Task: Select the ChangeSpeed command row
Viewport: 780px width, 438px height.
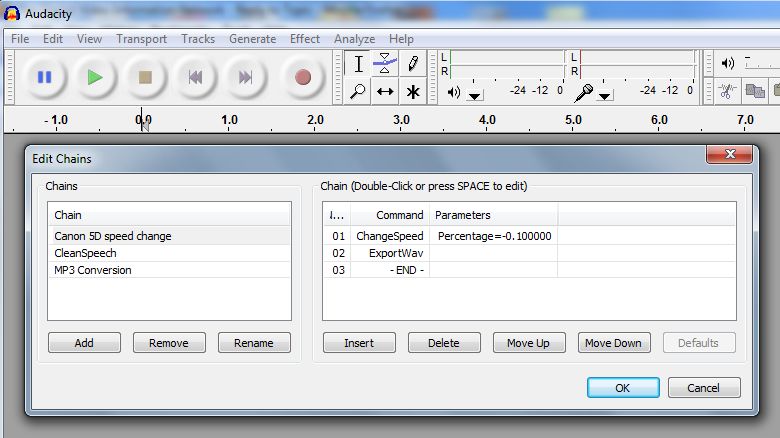Action: coord(529,236)
